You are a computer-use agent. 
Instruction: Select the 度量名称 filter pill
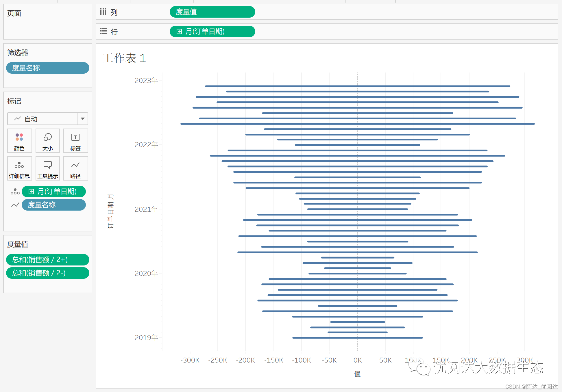[x=48, y=68]
